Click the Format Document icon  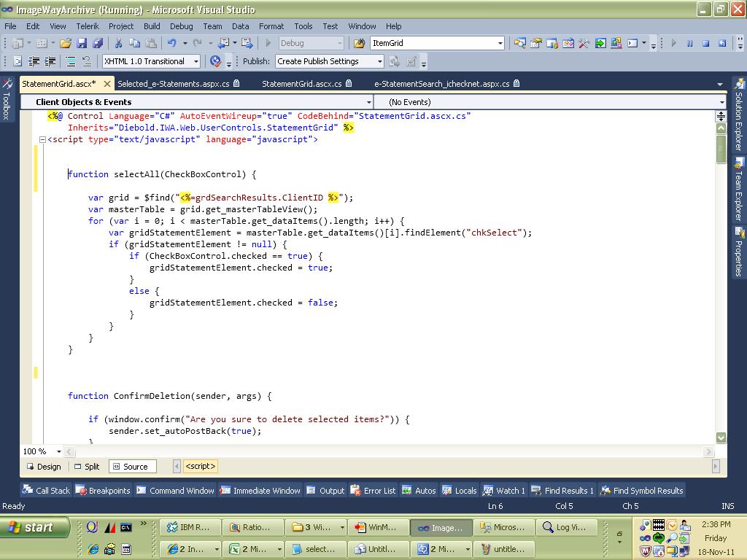(x=18, y=61)
